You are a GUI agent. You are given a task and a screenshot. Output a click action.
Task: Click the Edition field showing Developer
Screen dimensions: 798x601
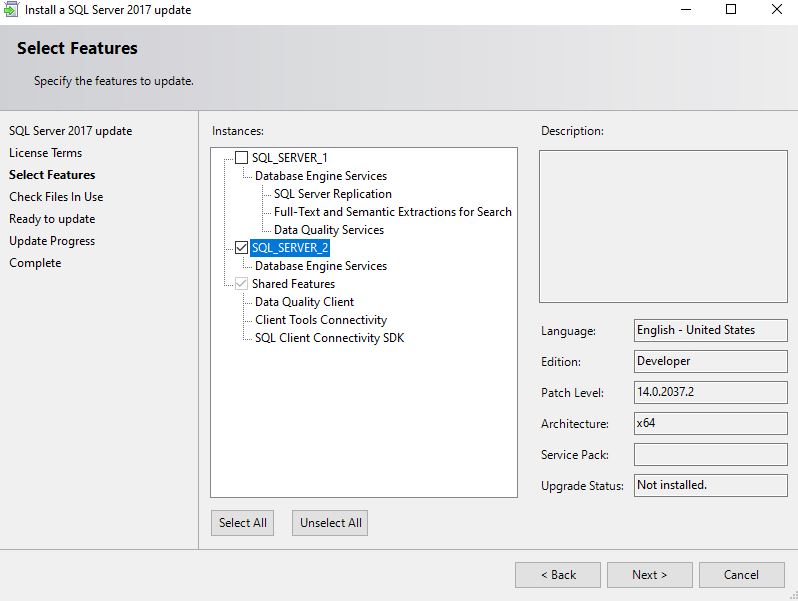pos(710,361)
